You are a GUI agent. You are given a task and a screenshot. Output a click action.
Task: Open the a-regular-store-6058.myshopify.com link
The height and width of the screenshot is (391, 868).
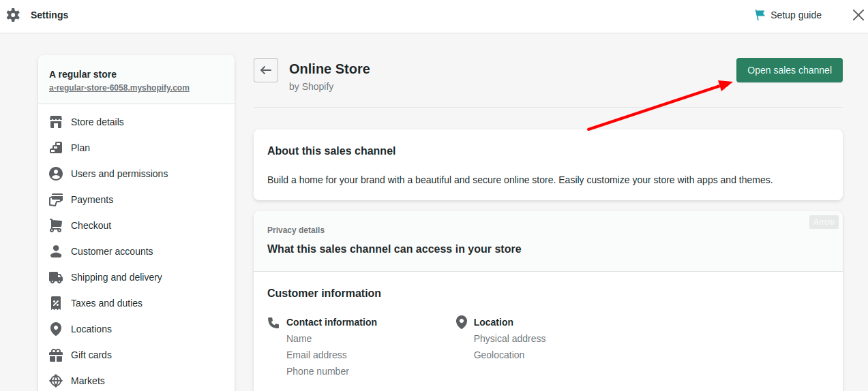coord(119,88)
